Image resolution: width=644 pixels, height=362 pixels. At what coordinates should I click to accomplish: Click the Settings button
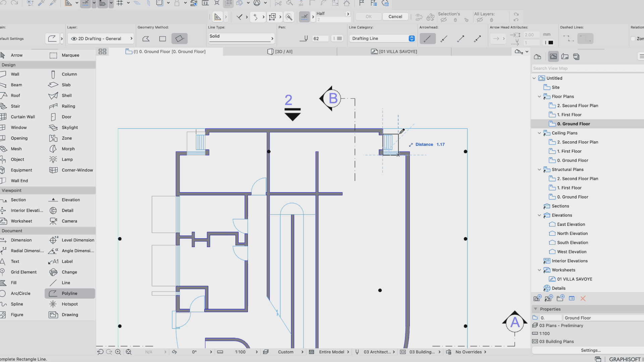click(590, 350)
